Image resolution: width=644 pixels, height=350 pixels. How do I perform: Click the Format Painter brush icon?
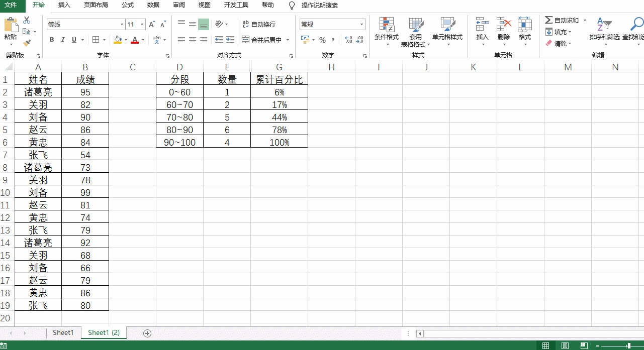(x=27, y=43)
